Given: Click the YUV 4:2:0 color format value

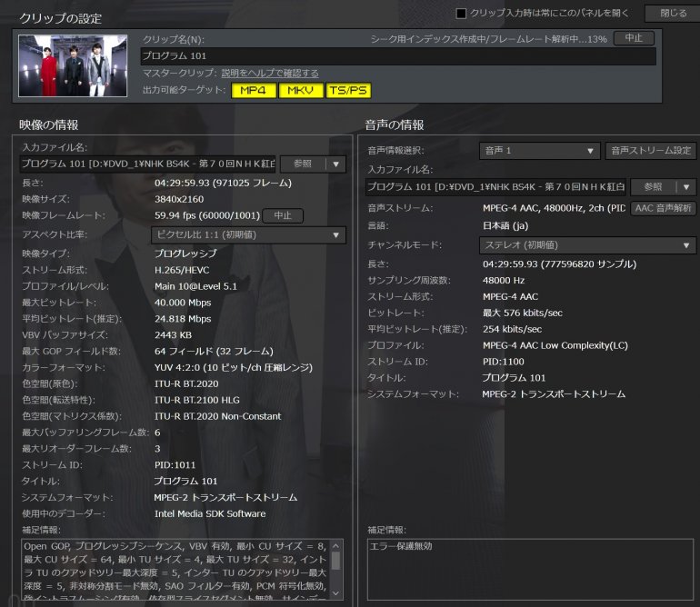Looking at the screenshot, I should click(x=234, y=368).
